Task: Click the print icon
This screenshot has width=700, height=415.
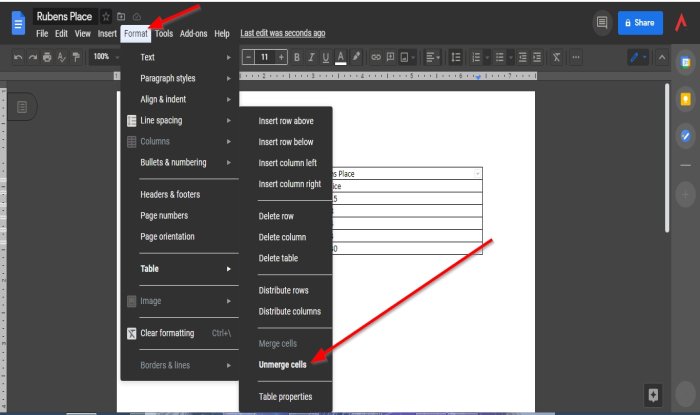Action: (47, 57)
